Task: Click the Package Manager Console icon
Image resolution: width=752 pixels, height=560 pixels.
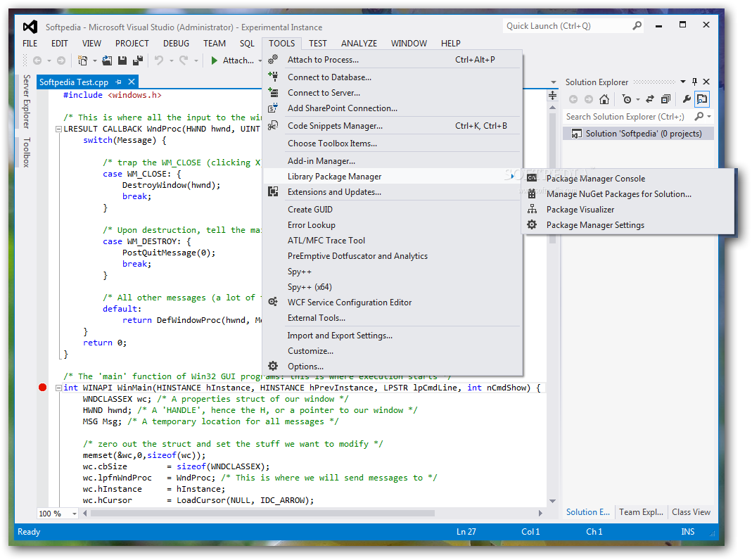Action: pyautogui.click(x=532, y=178)
